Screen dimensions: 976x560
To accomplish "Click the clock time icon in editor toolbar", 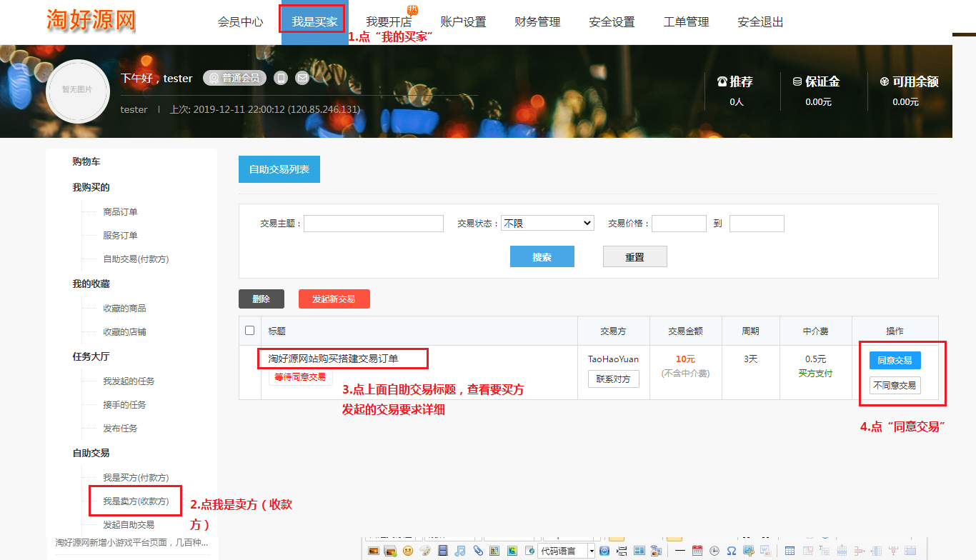I will coord(714,551).
